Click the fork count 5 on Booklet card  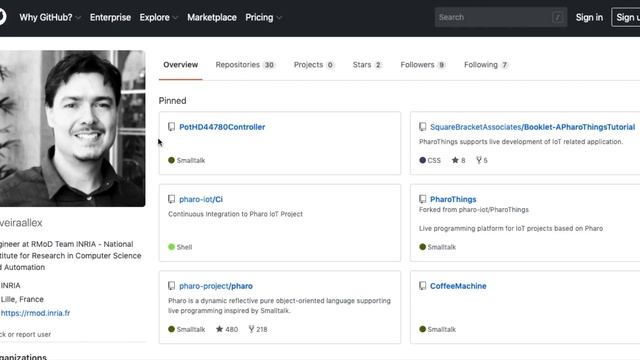482,160
